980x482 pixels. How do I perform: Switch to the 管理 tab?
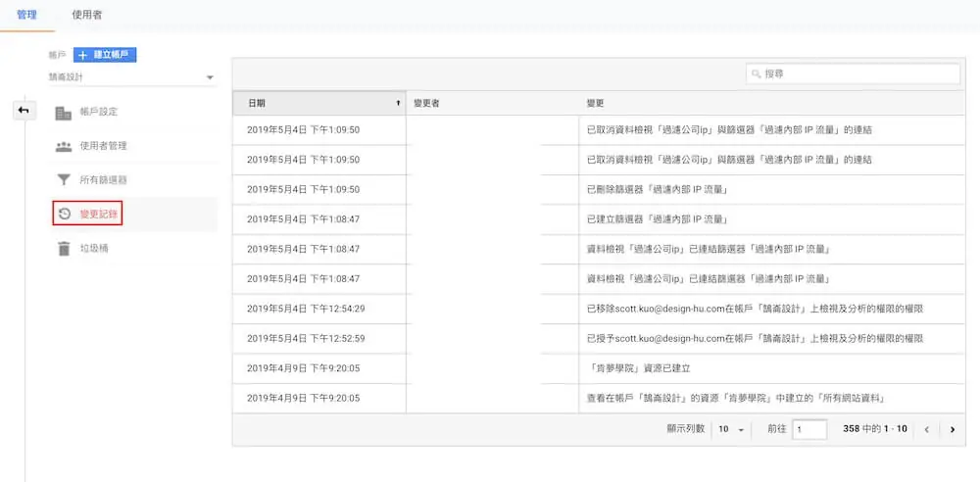26,15
